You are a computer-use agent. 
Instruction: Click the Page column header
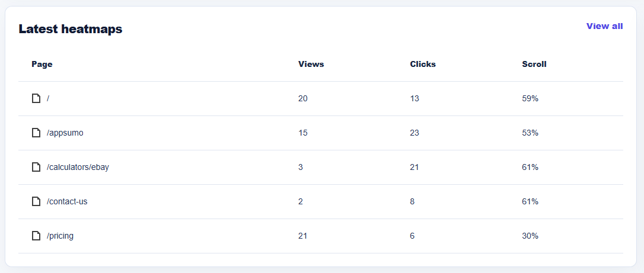[x=42, y=65]
